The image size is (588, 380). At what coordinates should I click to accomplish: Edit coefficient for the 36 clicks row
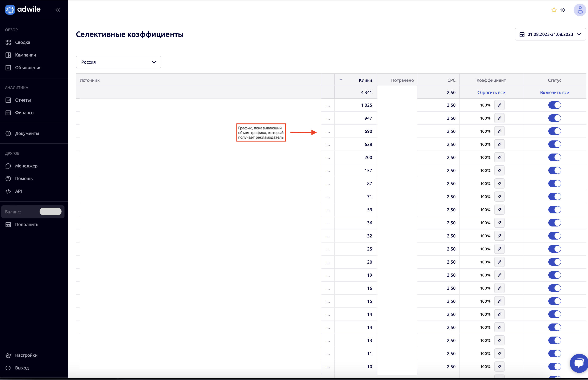499,223
